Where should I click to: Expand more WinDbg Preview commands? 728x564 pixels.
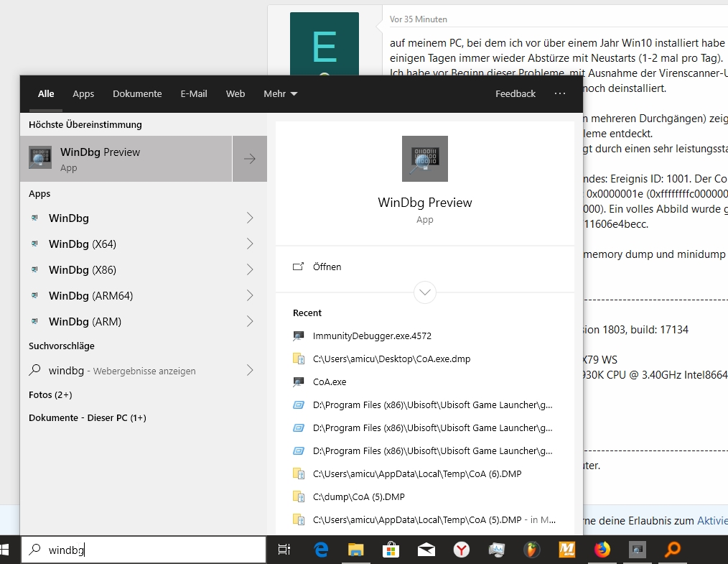point(424,292)
